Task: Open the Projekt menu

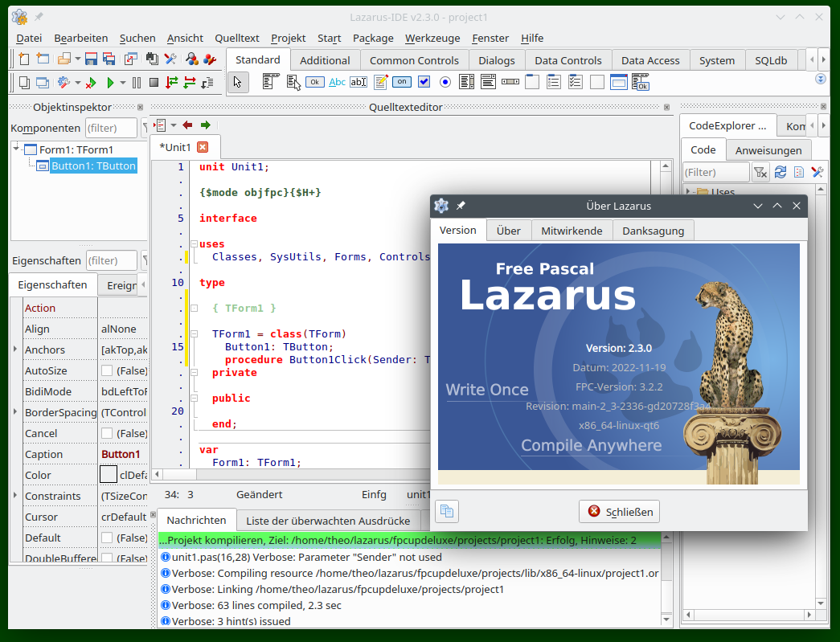Action: click(289, 38)
